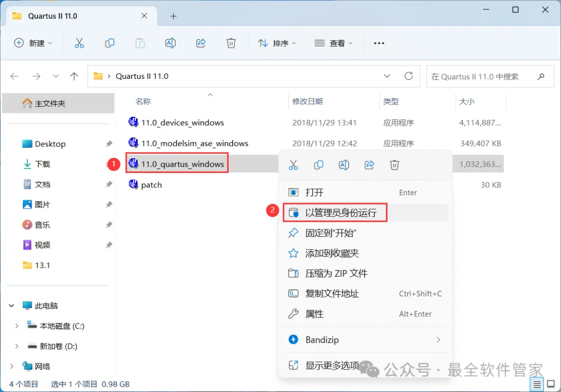
Task: Click the Cut icon in the context menu
Action: [x=293, y=165]
